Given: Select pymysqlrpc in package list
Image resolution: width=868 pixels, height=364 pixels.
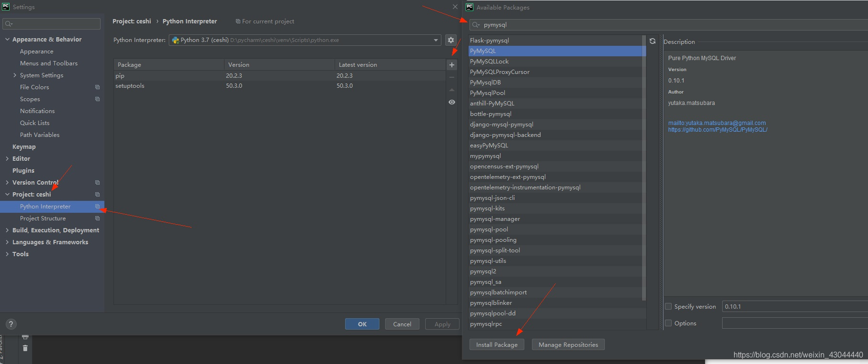Looking at the screenshot, I should click(555, 324).
